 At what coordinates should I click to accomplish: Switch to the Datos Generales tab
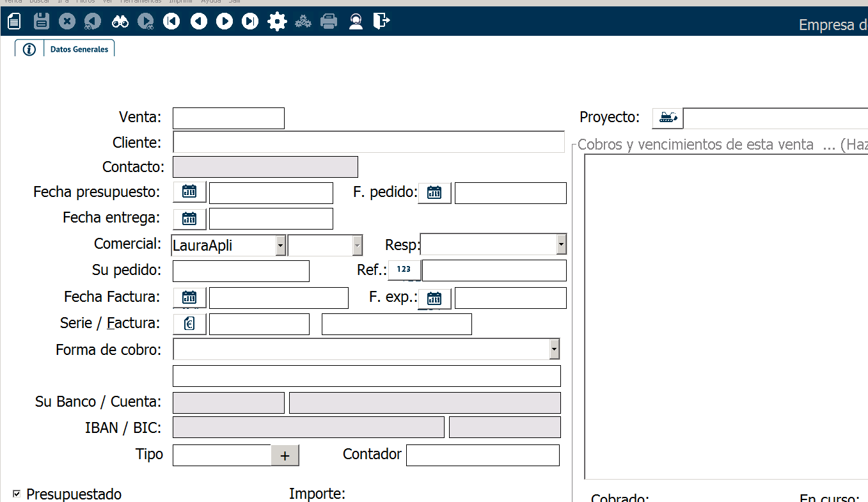pos(79,49)
